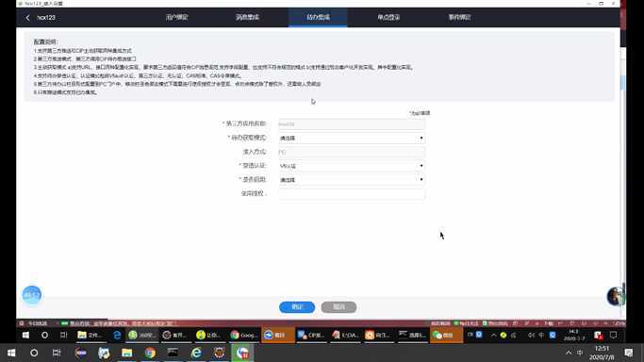
Task: Open Task View on inner taskbar
Action: (x=64, y=336)
